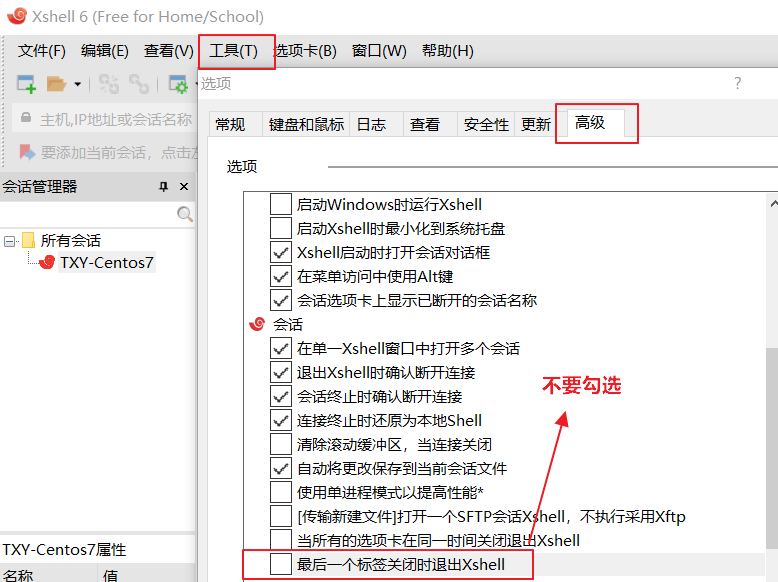Switch to the 键盘和鼠标 tab

pyautogui.click(x=306, y=124)
